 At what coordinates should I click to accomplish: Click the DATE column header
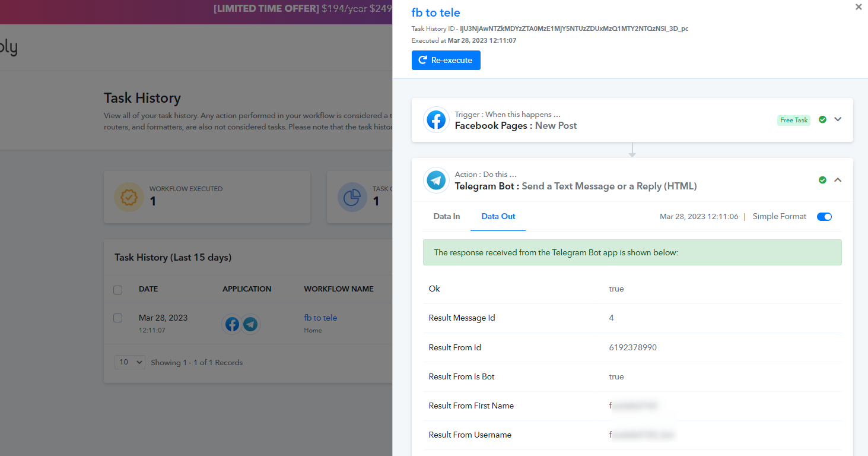148,289
